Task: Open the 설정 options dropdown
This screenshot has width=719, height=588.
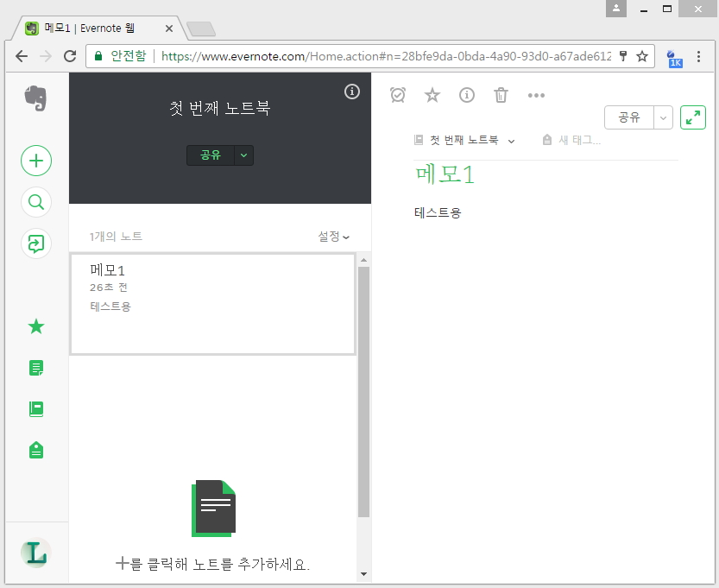Action: tap(334, 237)
